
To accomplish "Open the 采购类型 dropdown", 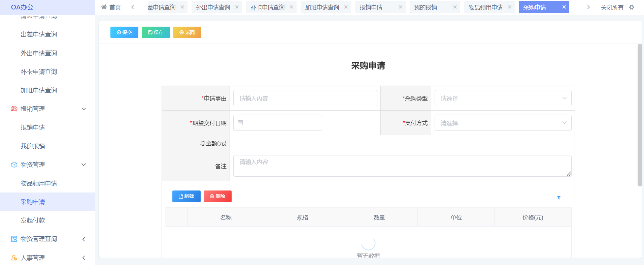I will [503, 98].
